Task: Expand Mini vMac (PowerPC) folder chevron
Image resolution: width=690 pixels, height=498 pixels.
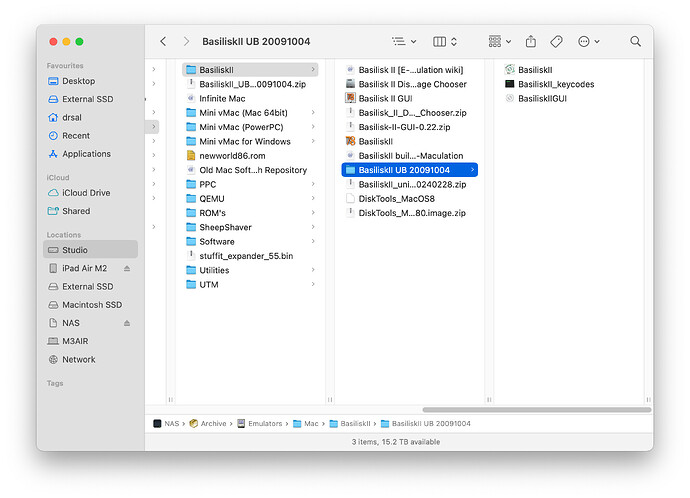Action: click(x=313, y=127)
